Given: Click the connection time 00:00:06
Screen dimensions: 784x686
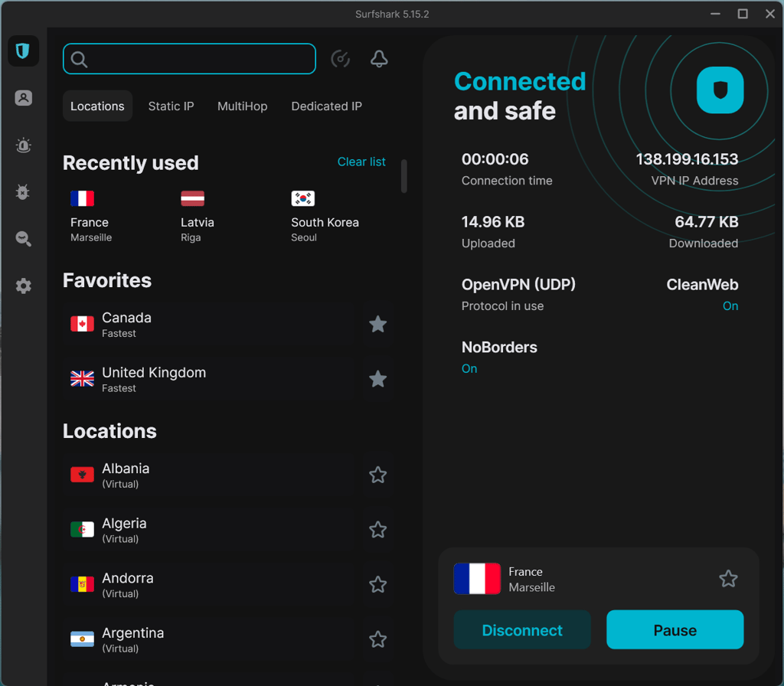Looking at the screenshot, I should click(x=495, y=159).
